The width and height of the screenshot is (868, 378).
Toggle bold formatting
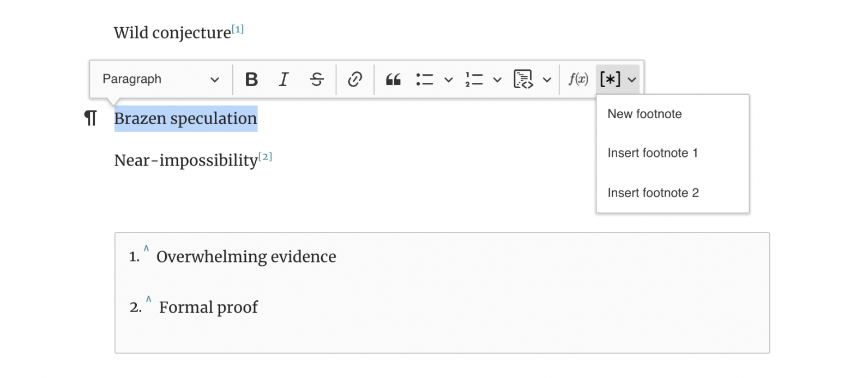point(251,80)
